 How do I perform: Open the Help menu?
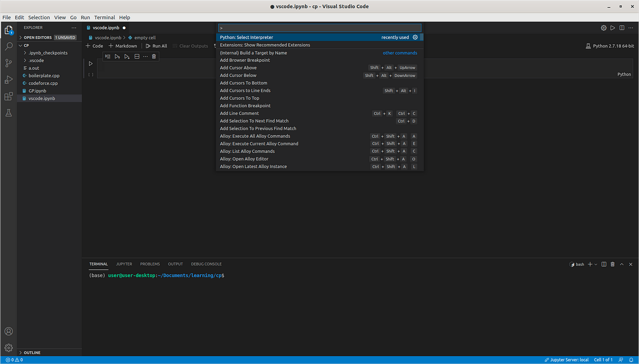(125, 17)
